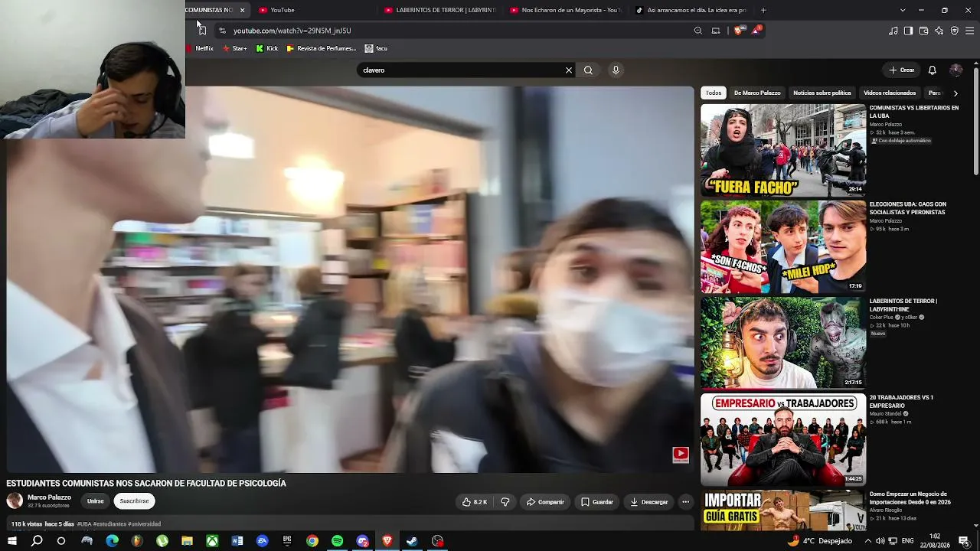Open Comunistas vs Libertarios en la UBA thumbnail

click(783, 150)
